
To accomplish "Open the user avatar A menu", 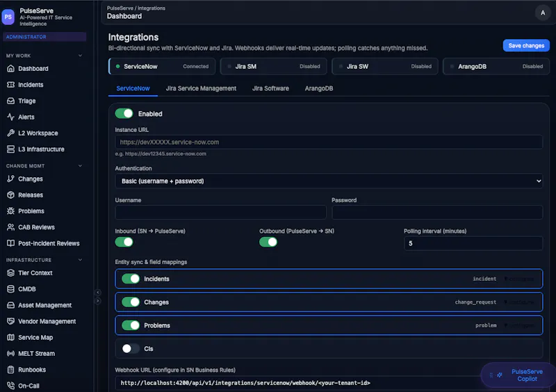I will tap(543, 13).
